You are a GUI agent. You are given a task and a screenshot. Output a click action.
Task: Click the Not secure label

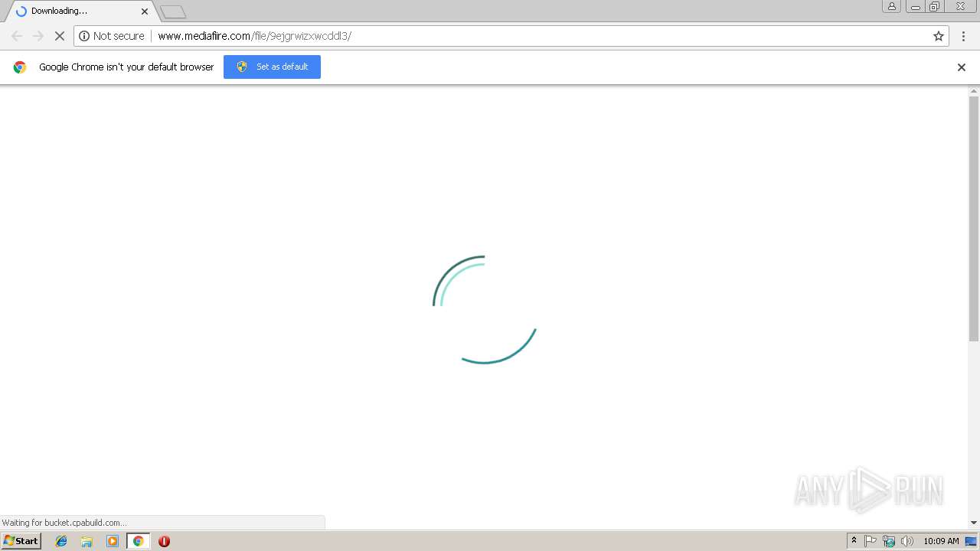(119, 36)
